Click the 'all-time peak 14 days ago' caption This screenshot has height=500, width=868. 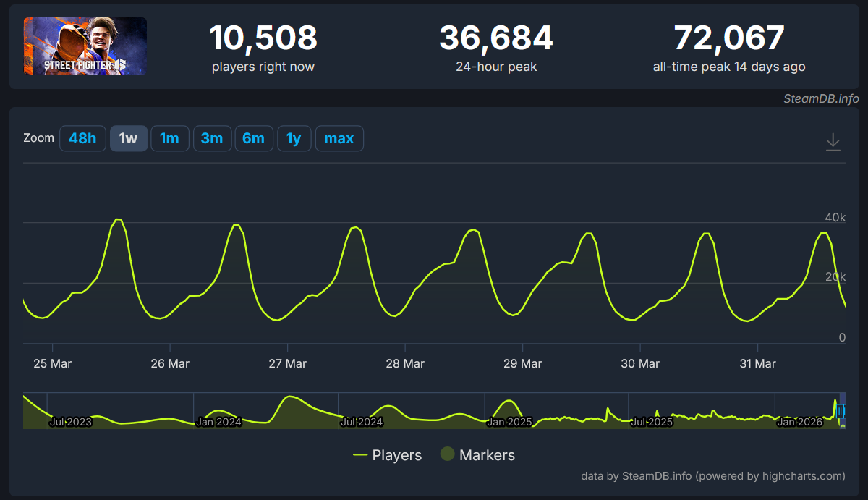click(729, 67)
